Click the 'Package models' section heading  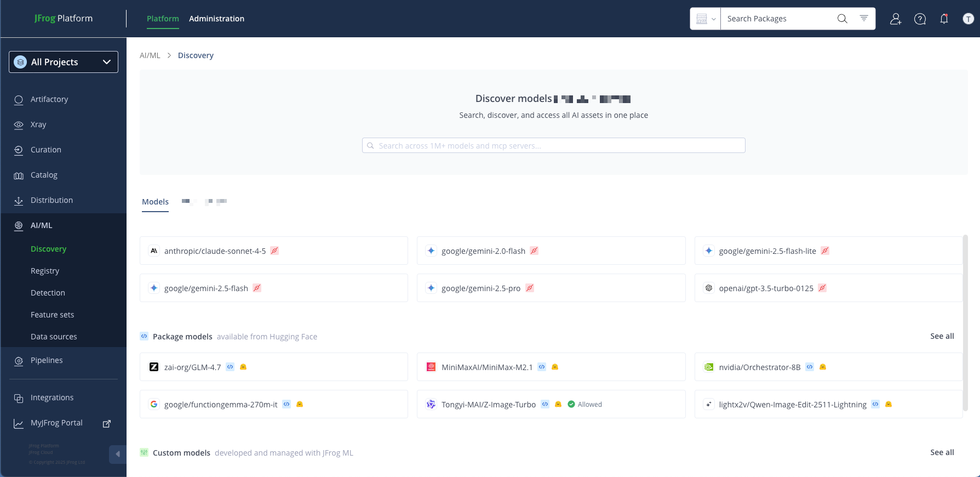point(182,337)
